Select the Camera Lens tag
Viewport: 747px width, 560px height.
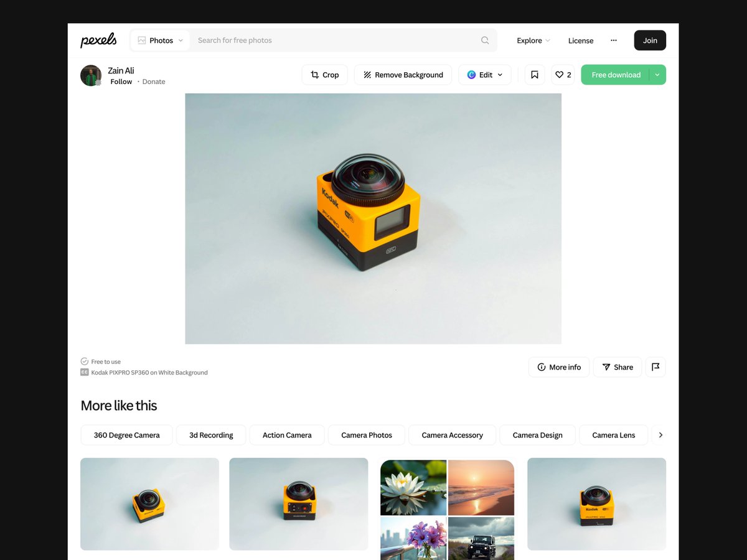[x=614, y=435]
